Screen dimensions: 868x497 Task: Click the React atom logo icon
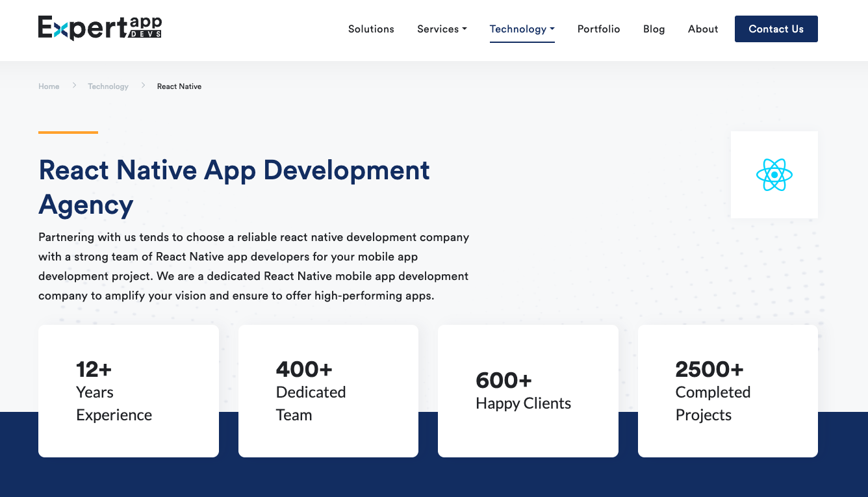pyautogui.click(x=774, y=175)
